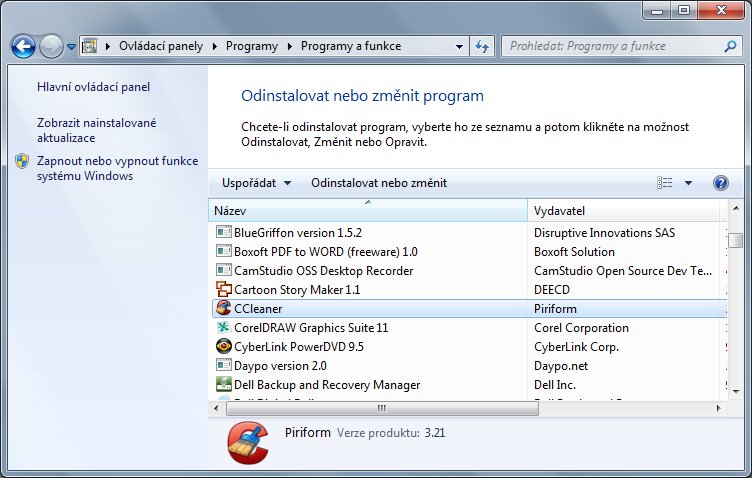Image resolution: width=752 pixels, height=478 pixels.
Task: Go back with the blue Back arrow
Action: [23, 47]
